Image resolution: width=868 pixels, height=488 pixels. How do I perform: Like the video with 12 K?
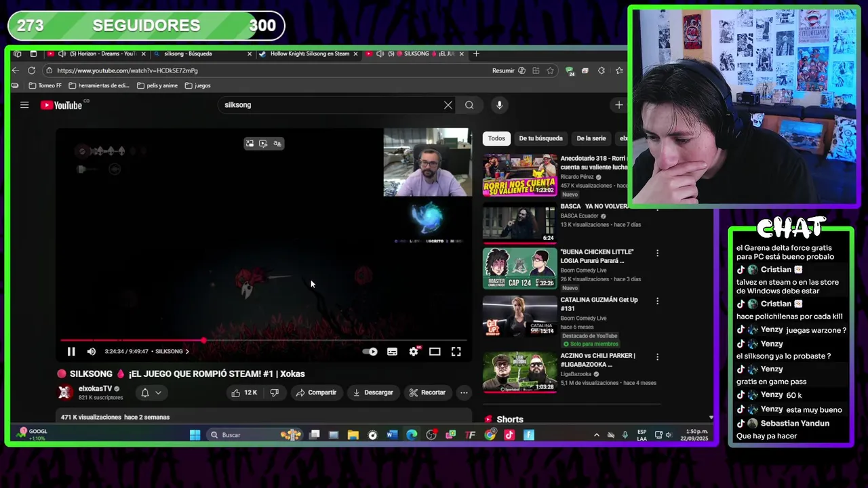pos(244,392)
